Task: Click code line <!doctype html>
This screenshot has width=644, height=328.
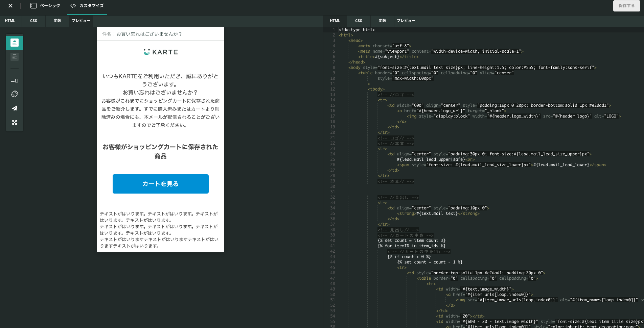Action: [x=357, y=30]
